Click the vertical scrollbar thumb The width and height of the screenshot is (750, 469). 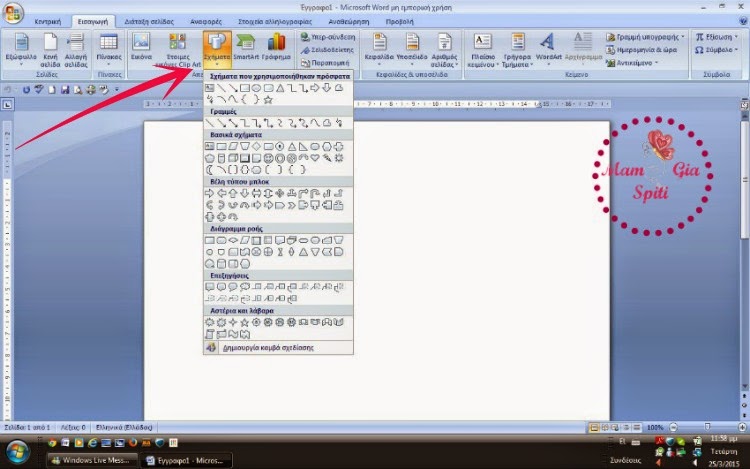[745, 178]
